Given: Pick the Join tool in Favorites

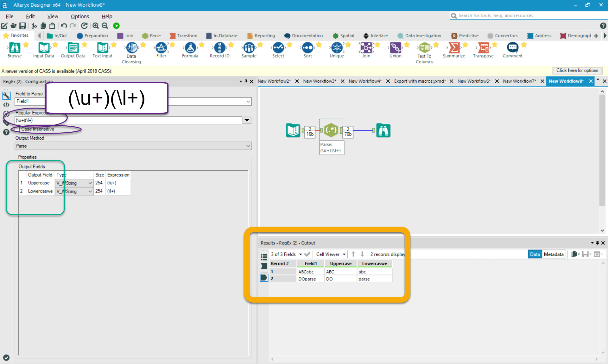Looking at the screenshot, I should point(366,48).
